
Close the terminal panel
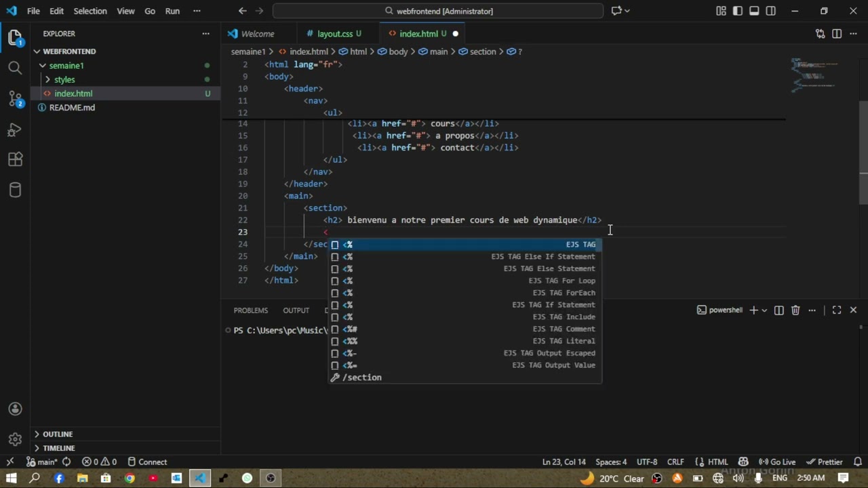coord(853,310)
